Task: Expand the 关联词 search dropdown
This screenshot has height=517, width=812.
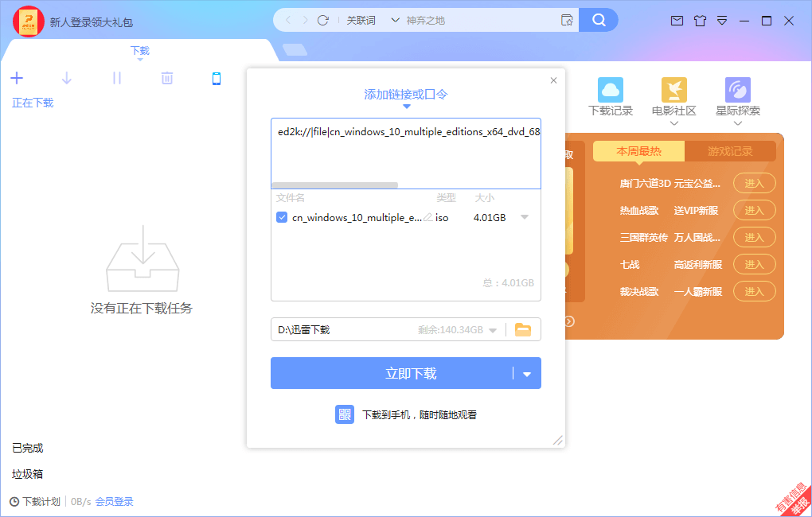Action: pos(395,20)
